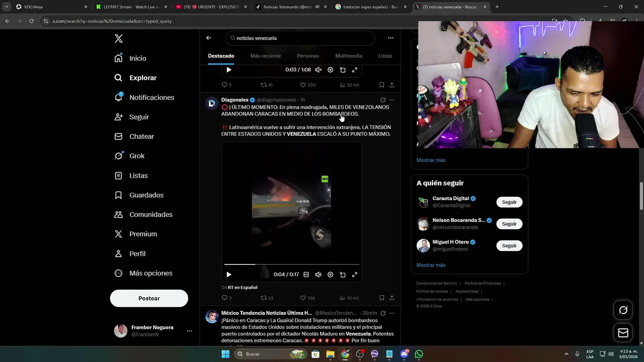The image size is (644, 362).
Task: Toggle picture-in-picture on 0:17 video
Action: point(343,275)
